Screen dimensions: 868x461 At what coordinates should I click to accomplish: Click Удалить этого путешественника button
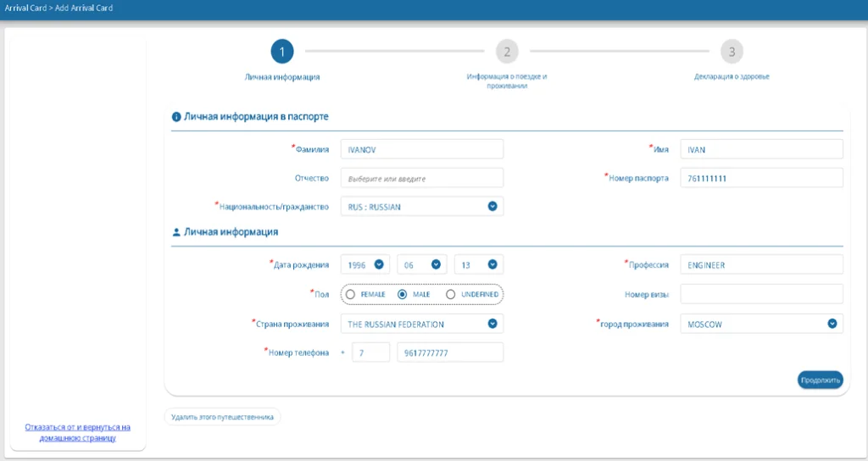222,417
